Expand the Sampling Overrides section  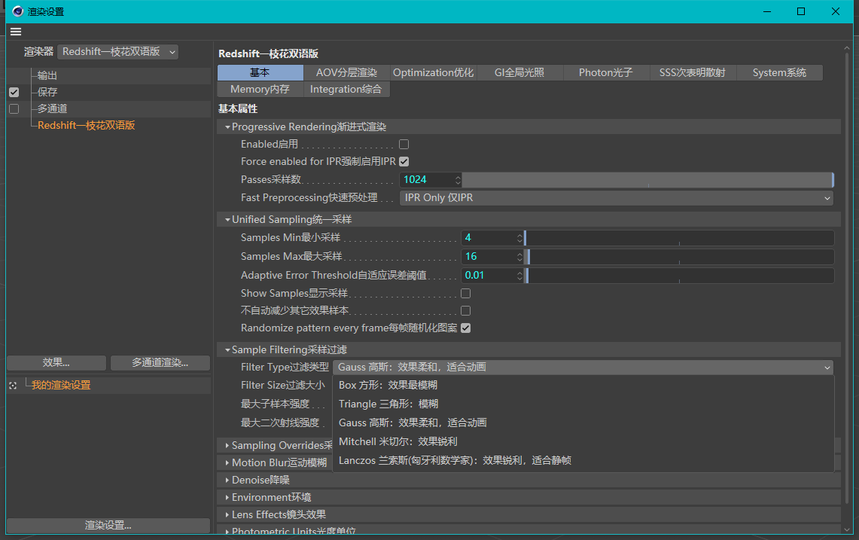227,445
